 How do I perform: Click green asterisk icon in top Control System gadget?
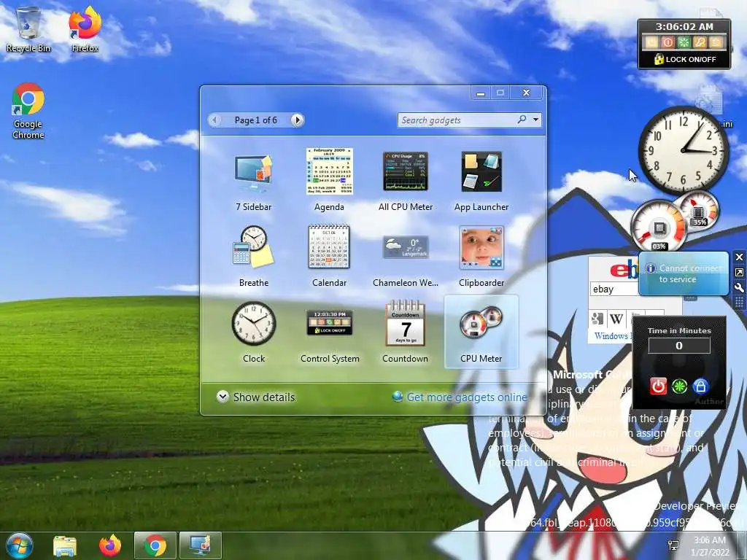tap(684, 42)
